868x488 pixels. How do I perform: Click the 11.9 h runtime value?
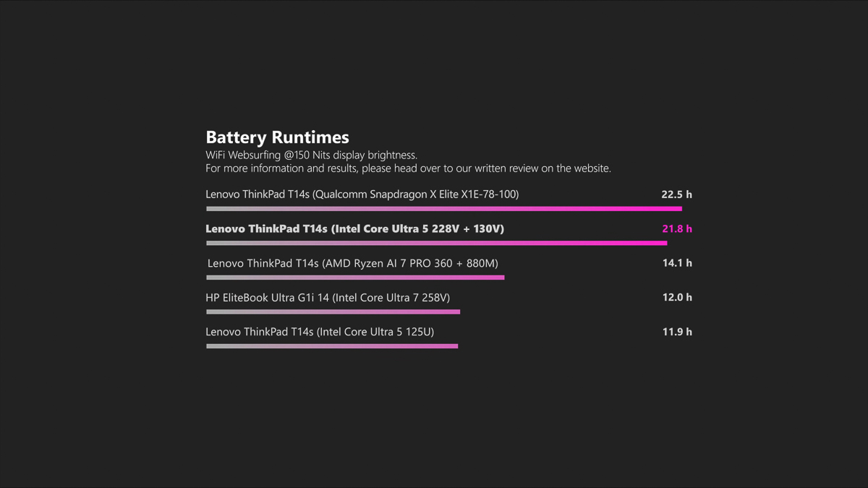(x=677, y=332)
